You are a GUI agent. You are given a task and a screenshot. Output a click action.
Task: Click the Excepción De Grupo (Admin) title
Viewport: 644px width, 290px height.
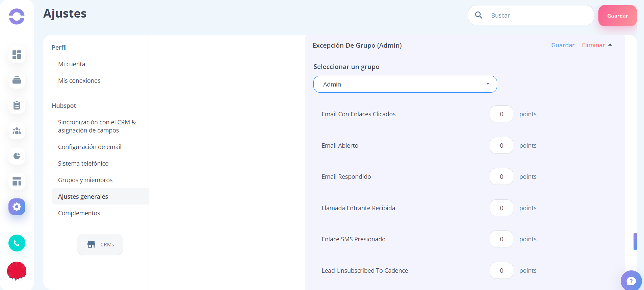357,45
